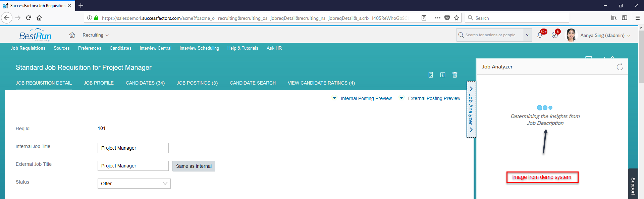Screen dimensions: 644x199
Task: Open the Preferences menu
Action: click(90, 48)
